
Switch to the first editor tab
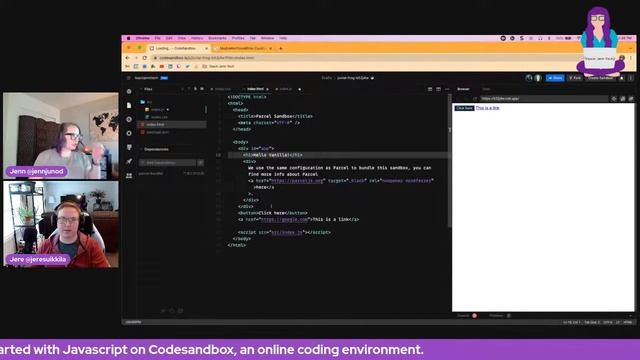222,89
